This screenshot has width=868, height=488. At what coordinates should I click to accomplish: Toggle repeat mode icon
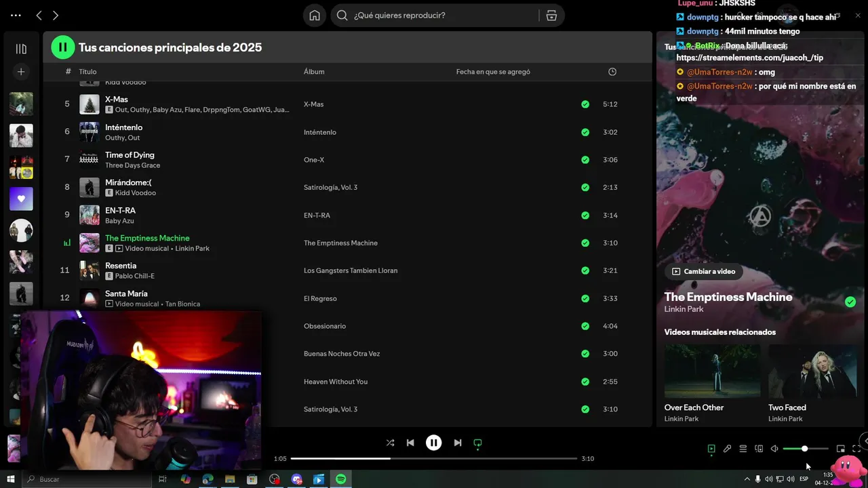tap(477, 443)
